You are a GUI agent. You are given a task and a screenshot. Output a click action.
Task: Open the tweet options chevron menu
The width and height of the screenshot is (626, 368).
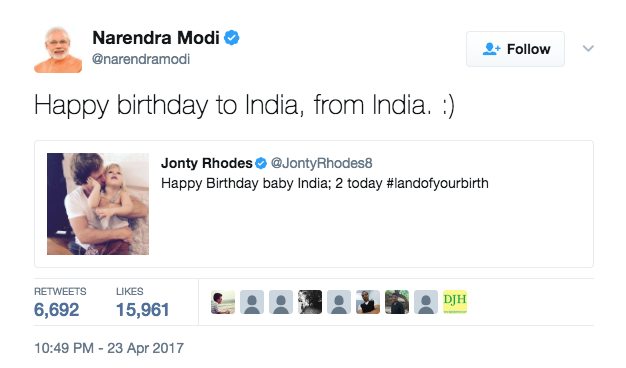(588, 49)
